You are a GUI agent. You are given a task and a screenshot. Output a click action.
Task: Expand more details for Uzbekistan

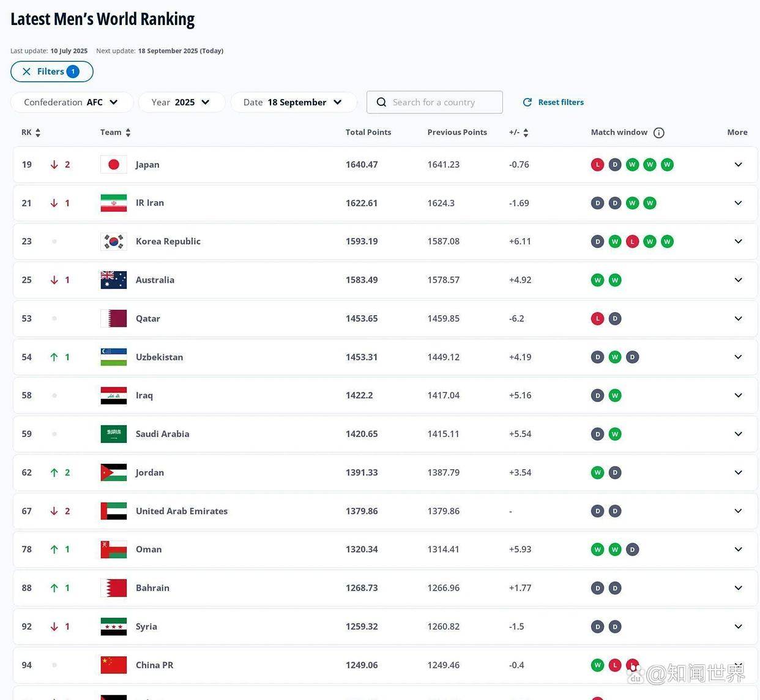738,357
